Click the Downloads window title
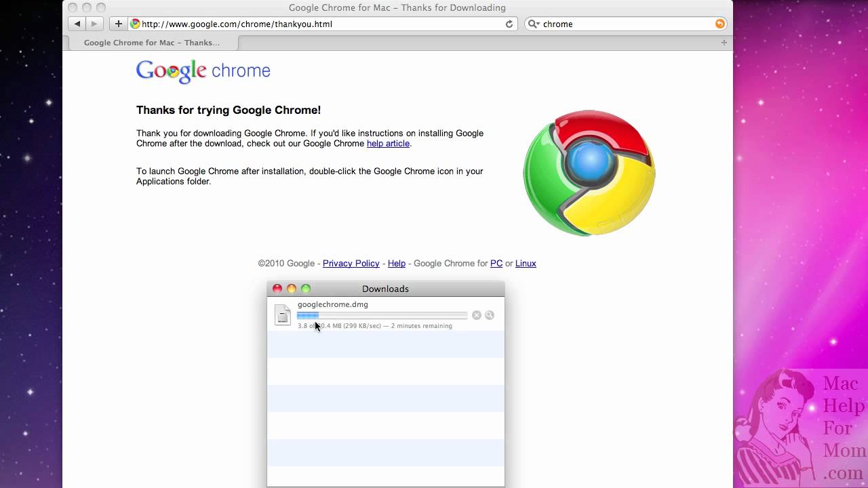868x488 pixels. (385, 289)
